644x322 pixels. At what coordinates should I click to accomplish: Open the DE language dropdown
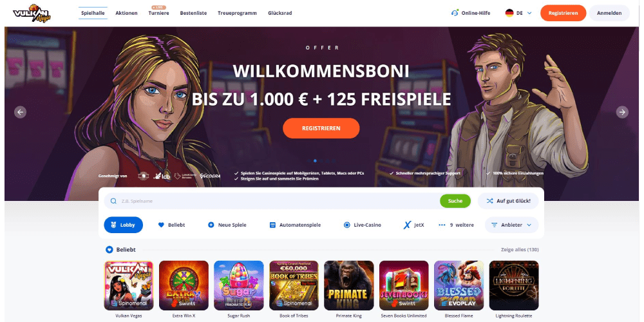tap(518, 13)
